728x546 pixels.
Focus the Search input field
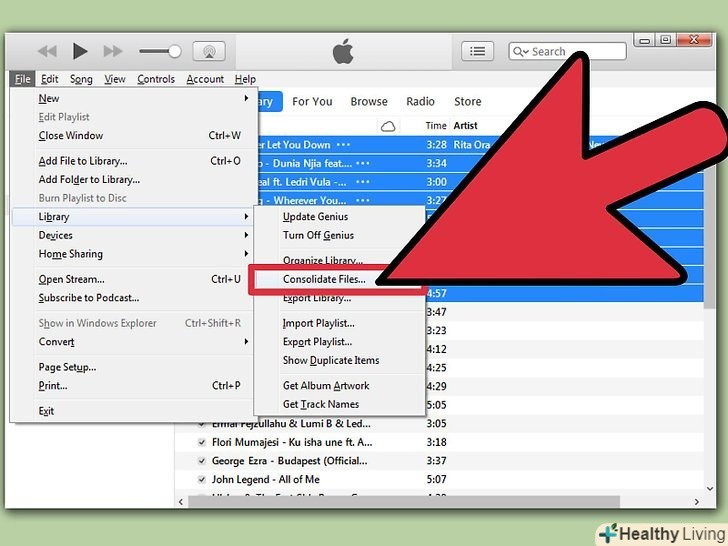[567, 51]
